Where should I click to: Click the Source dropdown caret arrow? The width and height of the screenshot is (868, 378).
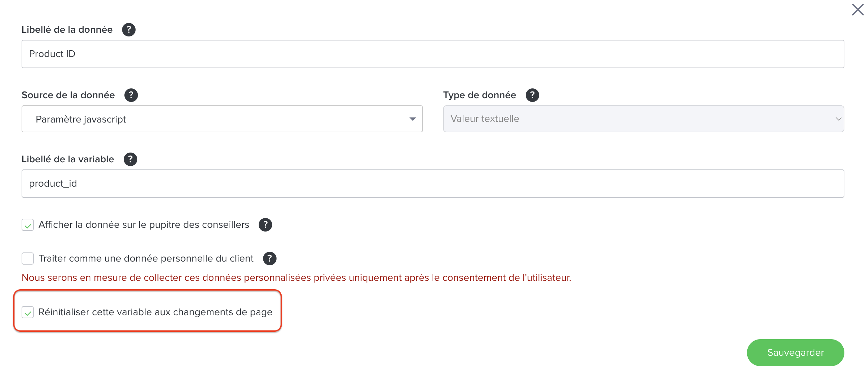(412, 119)
